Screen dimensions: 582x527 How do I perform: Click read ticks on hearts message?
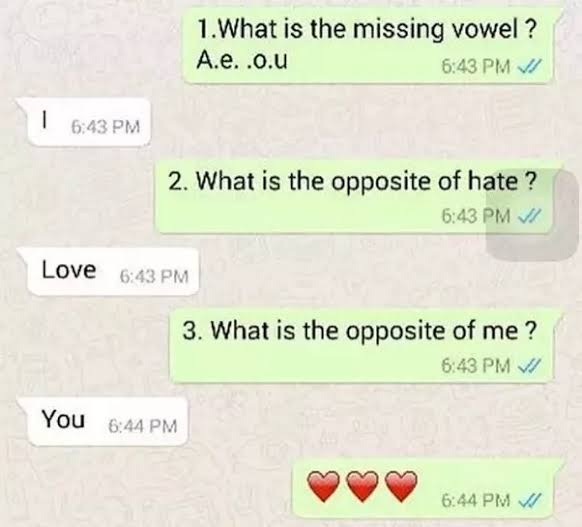(x=529, y=500)
